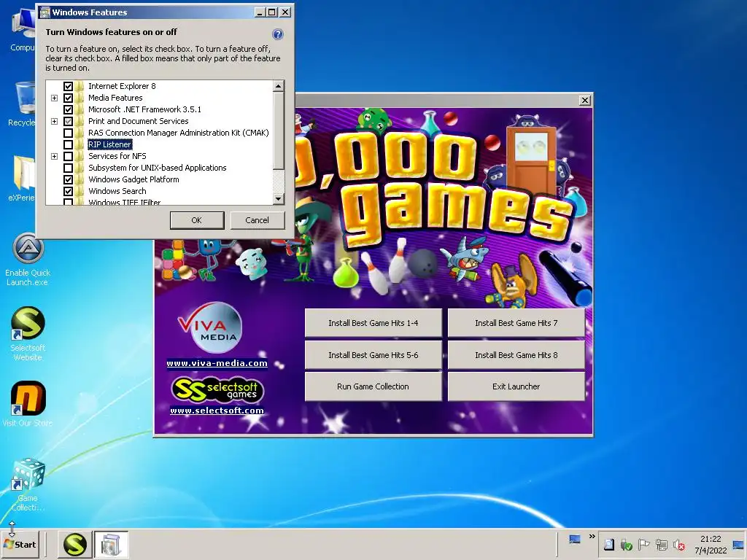The width and height of the screenshot is (747, 560).
Task: Uncheck the Internet Explorer 8 checkbox
Action: click(68, 86)
